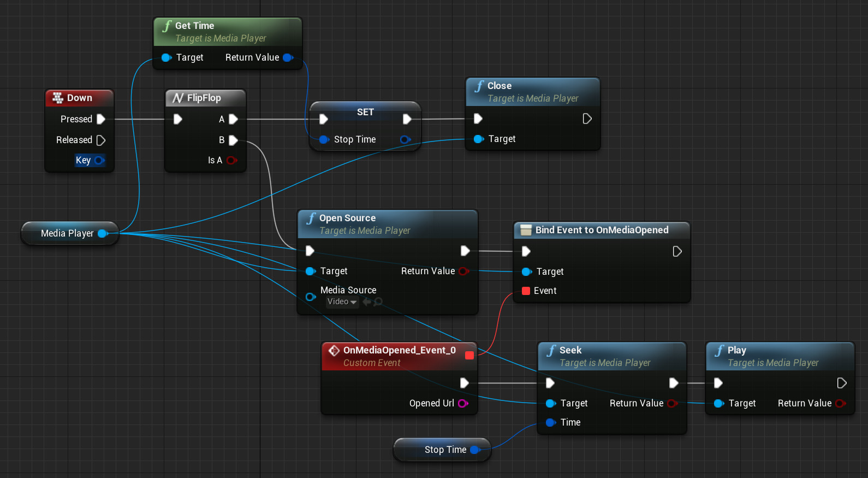The width and height of the screenshot is (868, 478).
Task: Click the Is A boolean output pin
Action: point(231,160)
